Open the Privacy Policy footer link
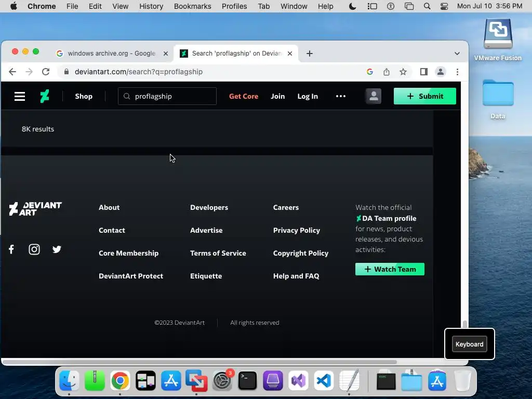 click(296, 230)
